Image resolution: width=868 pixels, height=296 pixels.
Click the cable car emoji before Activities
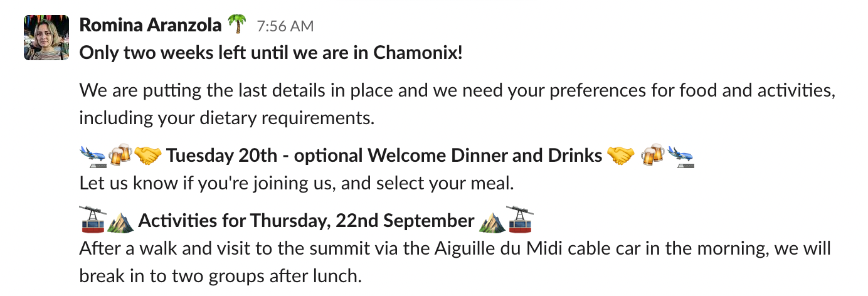tap(92, 221)
